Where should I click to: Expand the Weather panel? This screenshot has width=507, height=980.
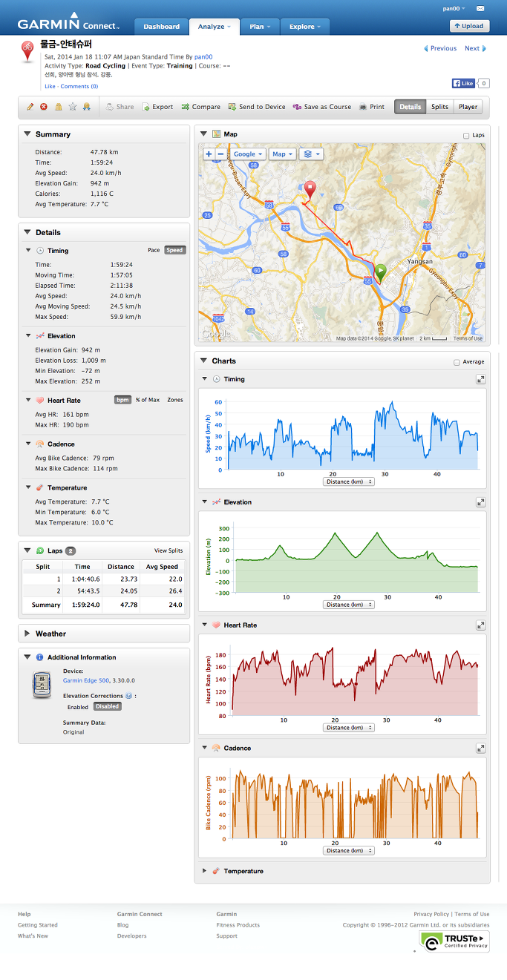[27, 634]
